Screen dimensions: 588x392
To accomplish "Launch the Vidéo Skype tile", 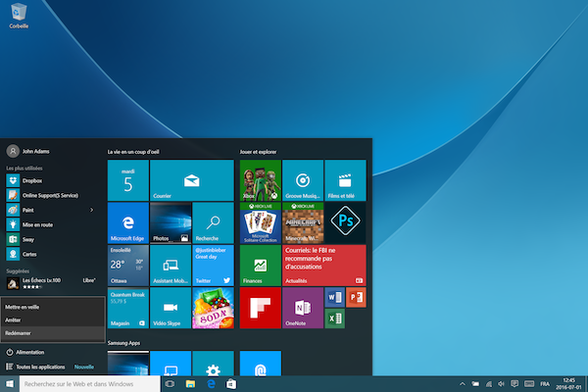I will click(171, 308).
